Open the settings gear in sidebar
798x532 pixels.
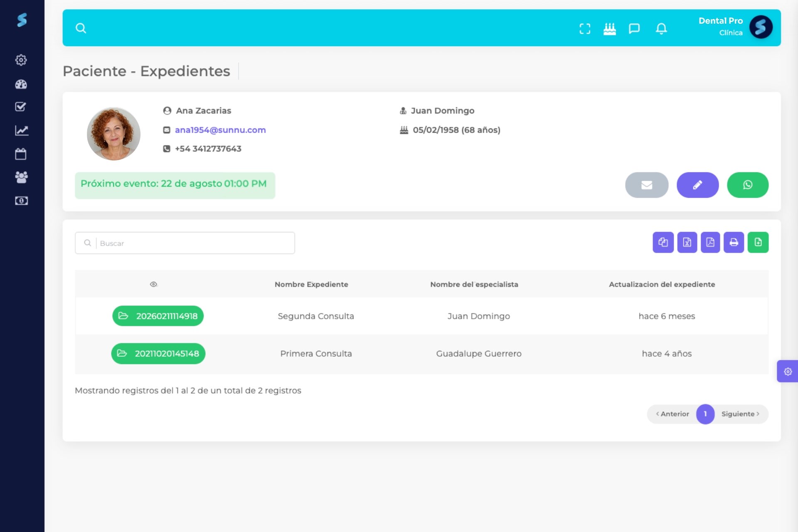[21, 60]
